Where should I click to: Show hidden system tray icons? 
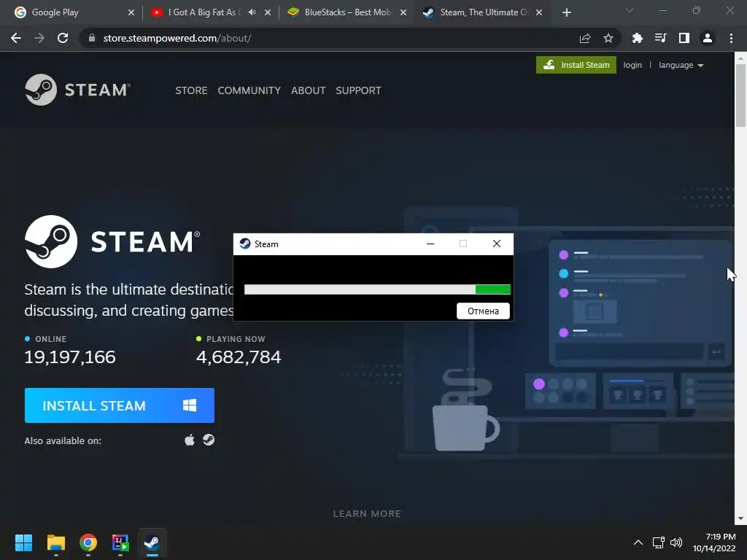(x=638, y=542)
